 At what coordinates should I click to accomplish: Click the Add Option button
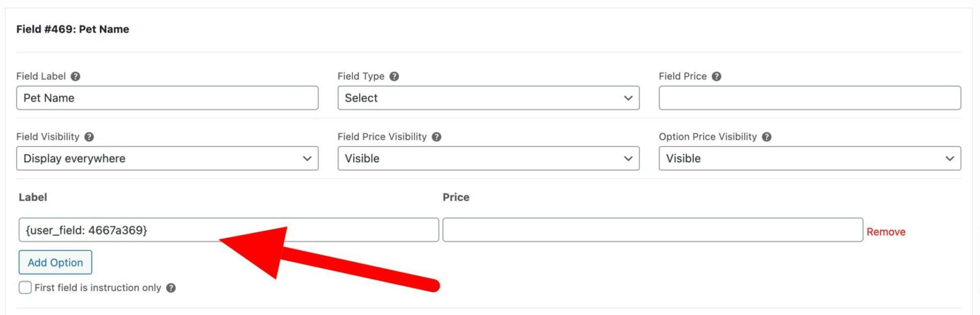tap(55, 262)
